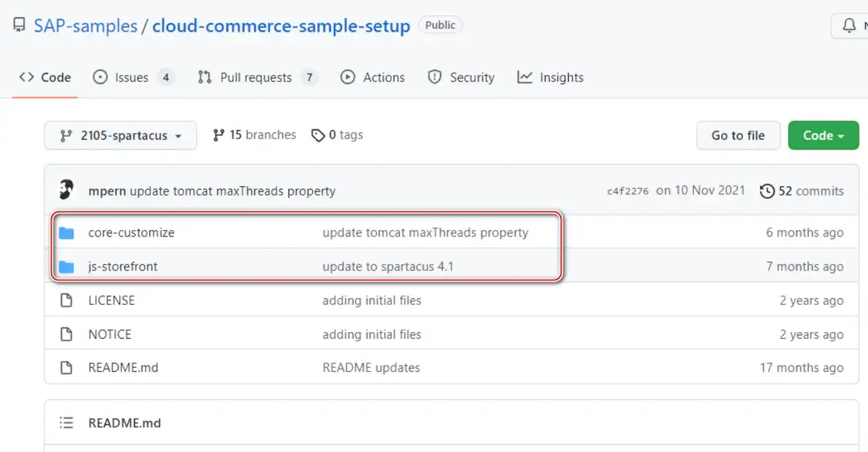Click the README.md file icon in list
This screenshot has height=452, width=868.
pos(66,368)
